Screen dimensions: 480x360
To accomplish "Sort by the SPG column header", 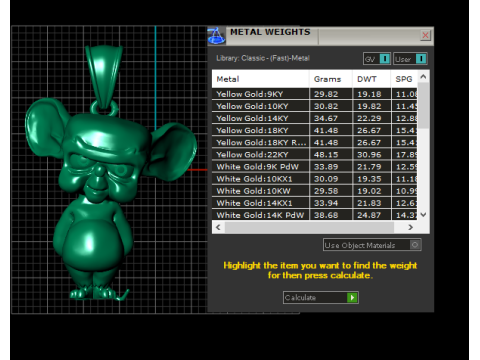I will coord(404,79).
